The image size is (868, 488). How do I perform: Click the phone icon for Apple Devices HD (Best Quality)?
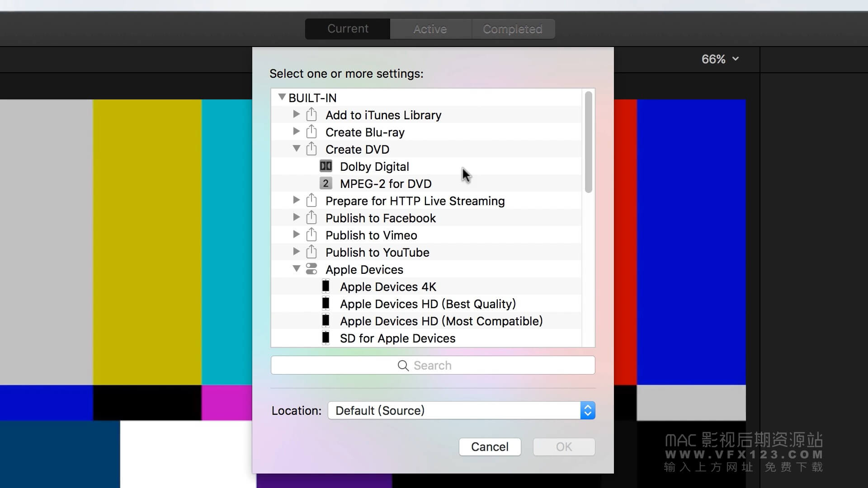325,304
